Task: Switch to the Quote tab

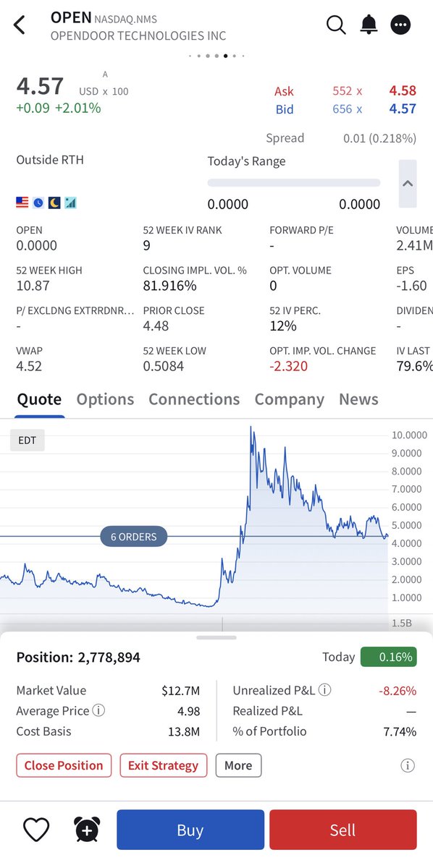Action: [x=39, y=399]
